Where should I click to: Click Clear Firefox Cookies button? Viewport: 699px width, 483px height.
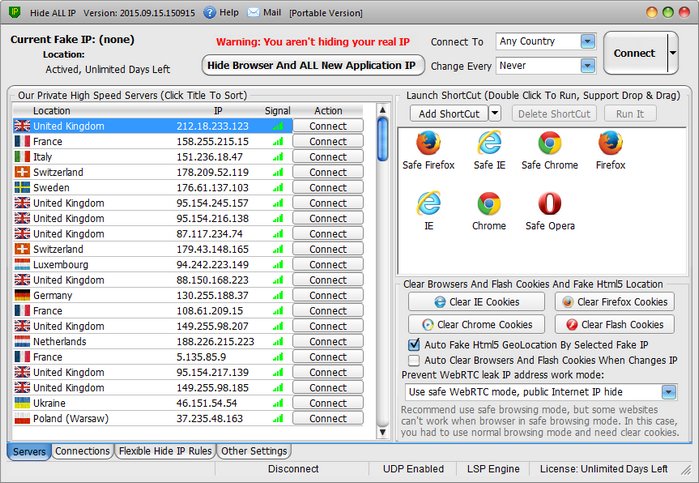pos(614,302)
